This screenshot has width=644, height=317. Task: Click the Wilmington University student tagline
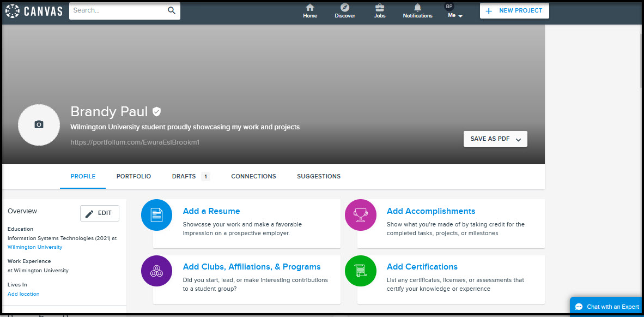pyautogui.click(x=185, y=127)
